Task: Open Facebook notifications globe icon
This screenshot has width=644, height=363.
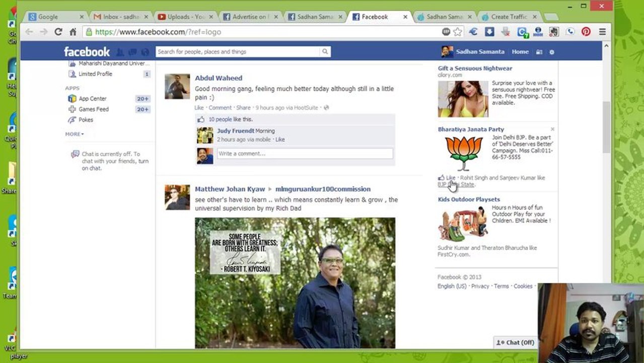Action: (146, 51)
